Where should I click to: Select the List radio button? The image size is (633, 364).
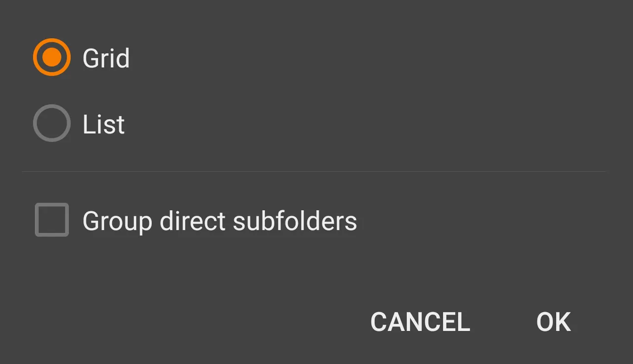click(52, 123)
